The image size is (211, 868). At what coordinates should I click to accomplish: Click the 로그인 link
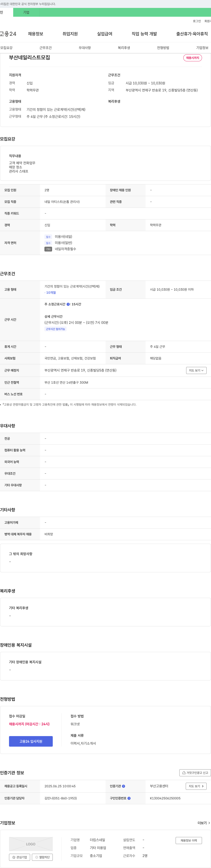click(197, 21)
